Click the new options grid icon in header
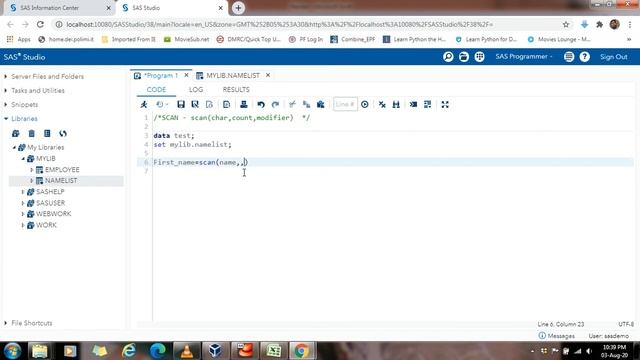 [480, 57]
